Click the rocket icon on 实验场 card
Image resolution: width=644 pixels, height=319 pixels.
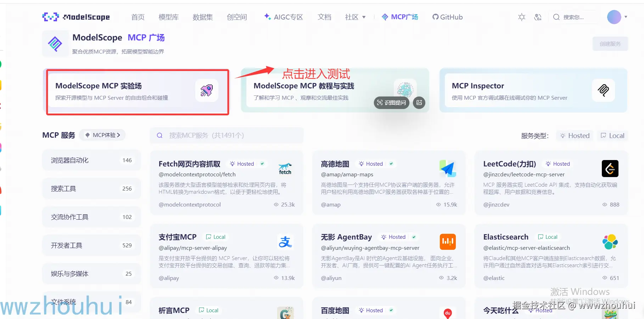(x=207, y=90)
